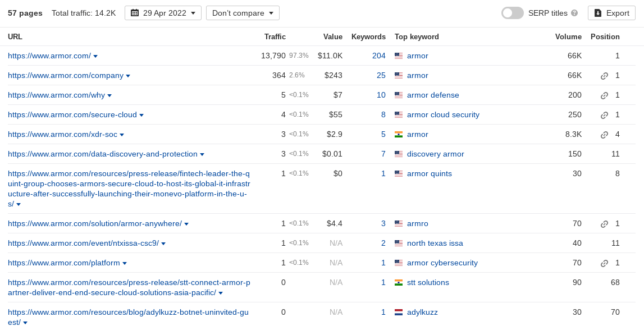644x326 pixels.
Task: Click 10 keywords count for /why
Action: pyautogui.click(x=381, y=95)
